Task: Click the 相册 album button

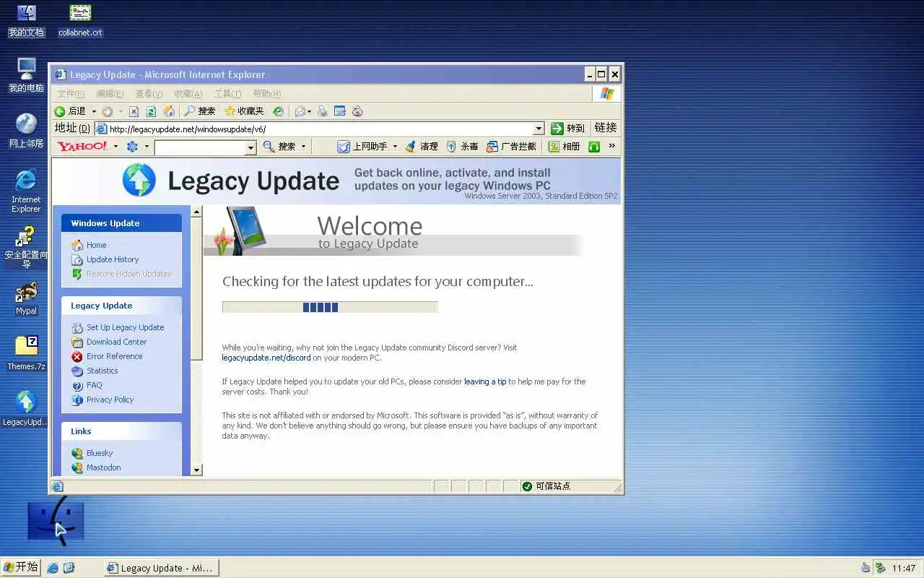Action: [564, 147]
